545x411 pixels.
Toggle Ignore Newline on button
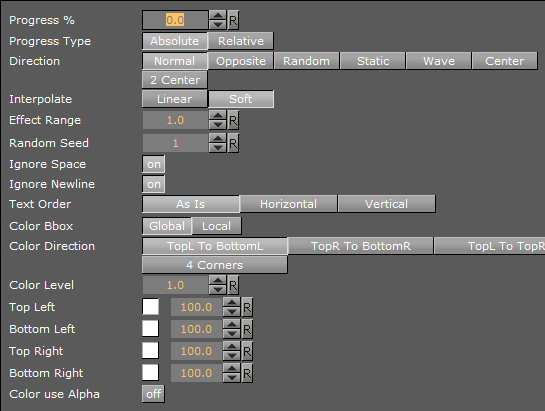(x=153, y=184)
